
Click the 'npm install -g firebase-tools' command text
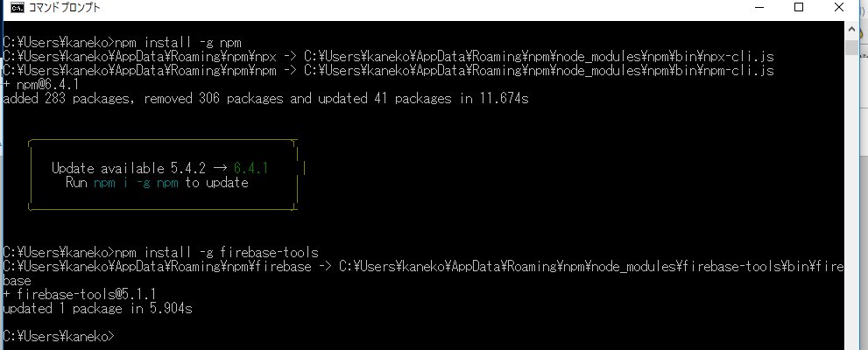[216, 252]
